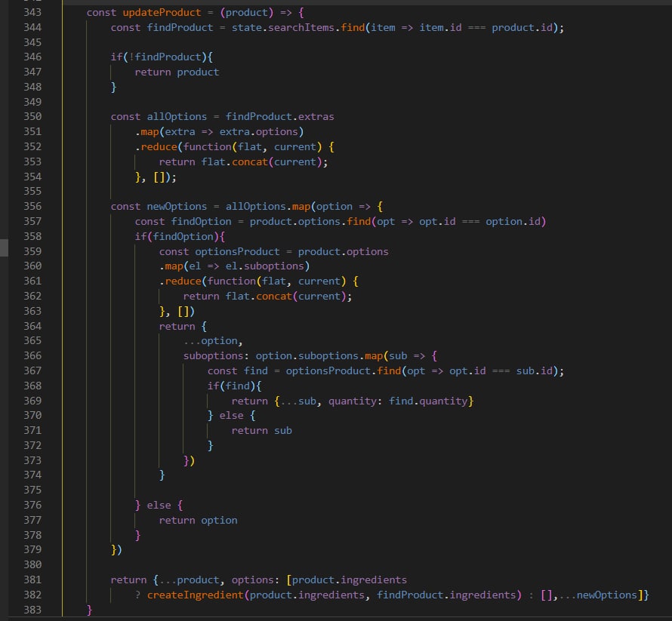Screen dimensions: 672x621
Task: Click 'if(find){' on line 368
Action: point(234,386)
